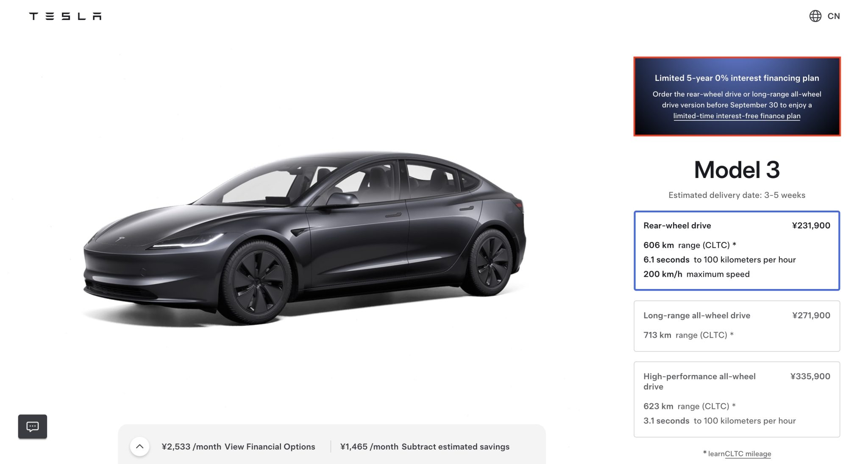Screen dimensions: 868x464
Task: Open the chat support icon
Action: coord(33,426)
